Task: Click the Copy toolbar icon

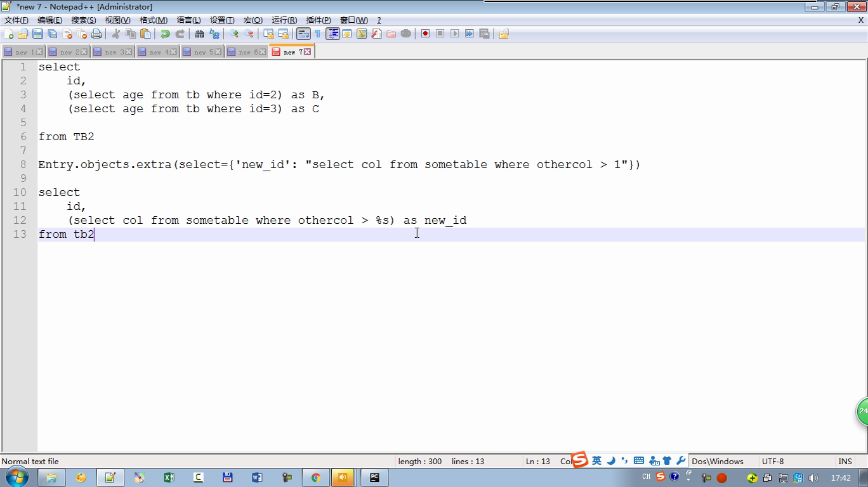Action: [131, 34]
